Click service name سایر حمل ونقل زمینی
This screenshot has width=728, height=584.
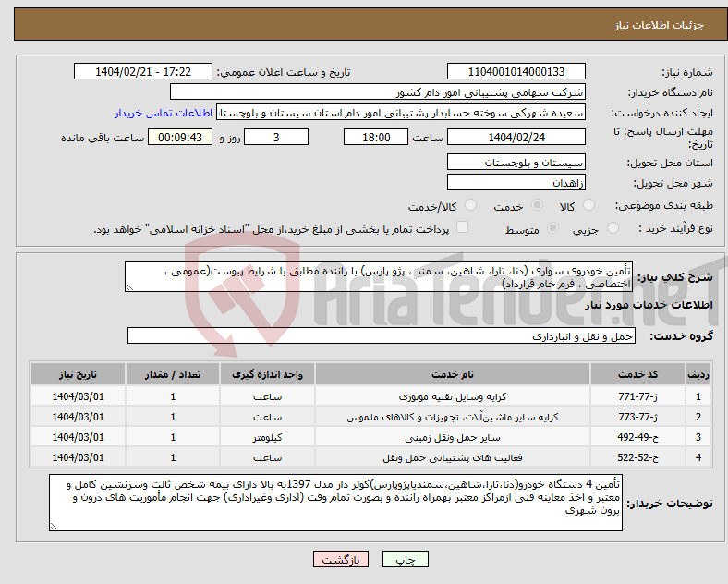[x=453, y=437]
